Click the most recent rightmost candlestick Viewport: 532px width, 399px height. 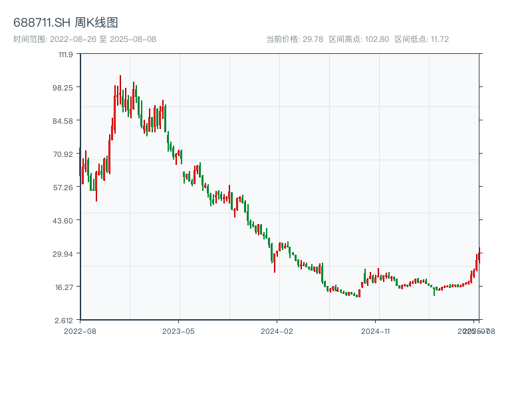click(x=480, y=256)
